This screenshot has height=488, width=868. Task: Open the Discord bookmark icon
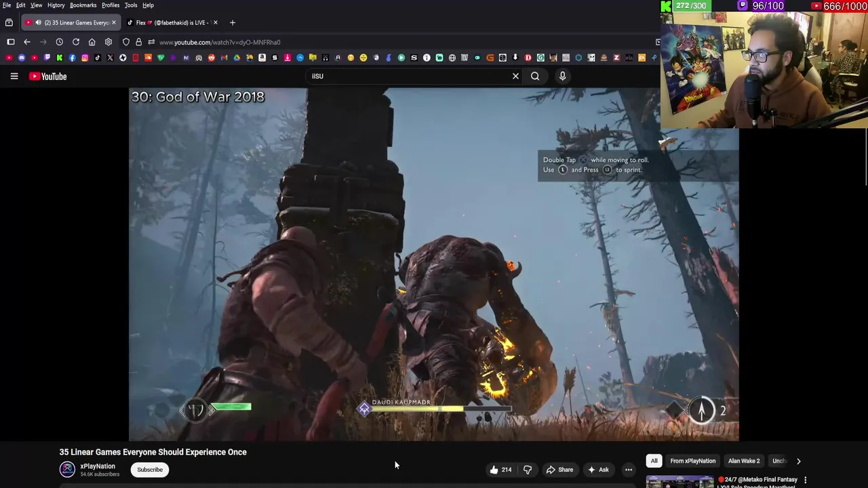[x=22, y=58]
